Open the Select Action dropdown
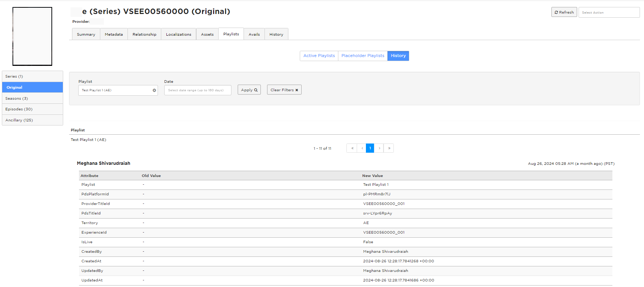This screenshot has height=287, width=644. pyautogui.click(x=609, y=12)
